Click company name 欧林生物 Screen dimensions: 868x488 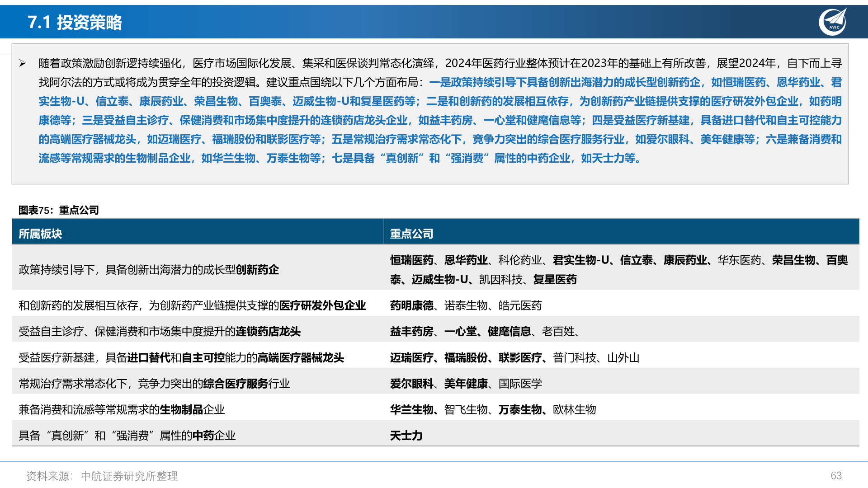click(x=575, y=410)
